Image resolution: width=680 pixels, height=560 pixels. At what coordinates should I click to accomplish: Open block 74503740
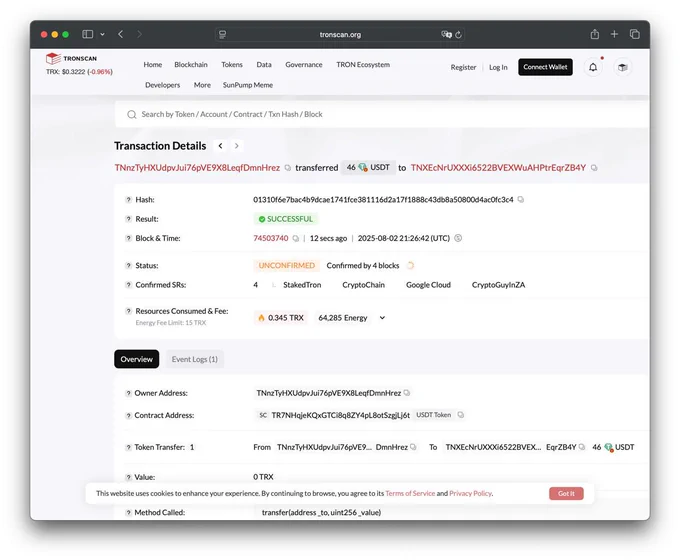tap(271, 238)
